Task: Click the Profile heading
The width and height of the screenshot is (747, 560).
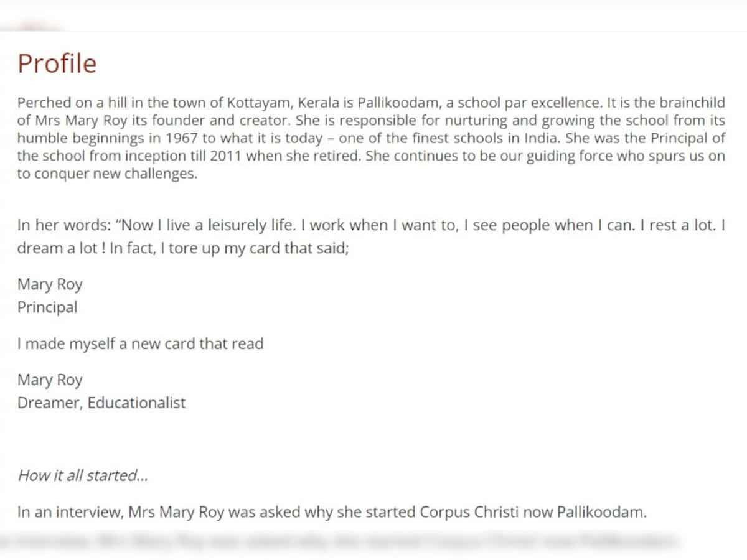Action: [57, 64]
